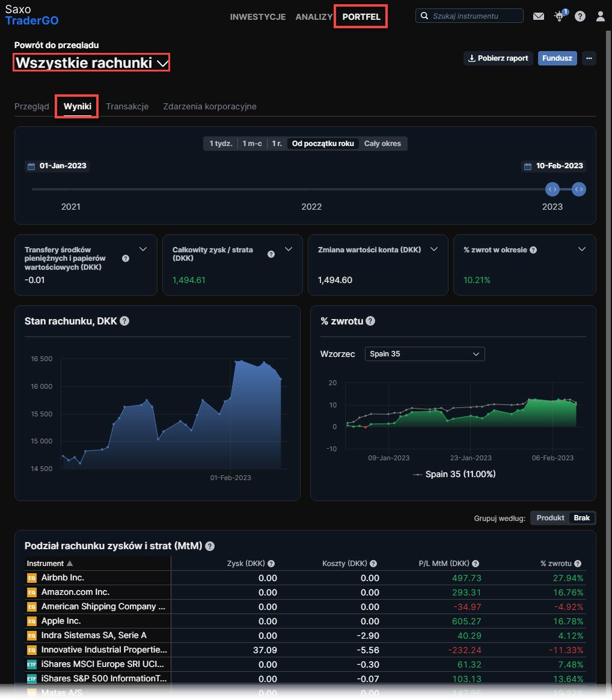
Task: Click the Fundusz button
Action: (x=557, y=58)
